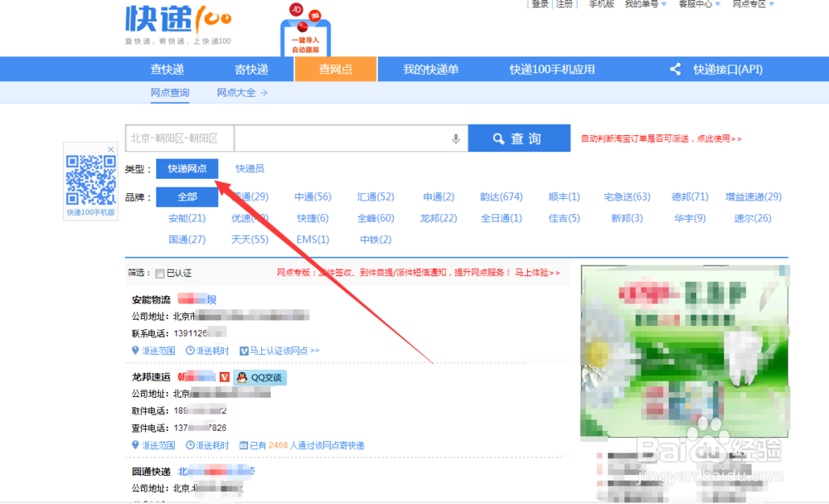Close the QR code panel
Screen dimensions: 829x504
pos(110,149)
